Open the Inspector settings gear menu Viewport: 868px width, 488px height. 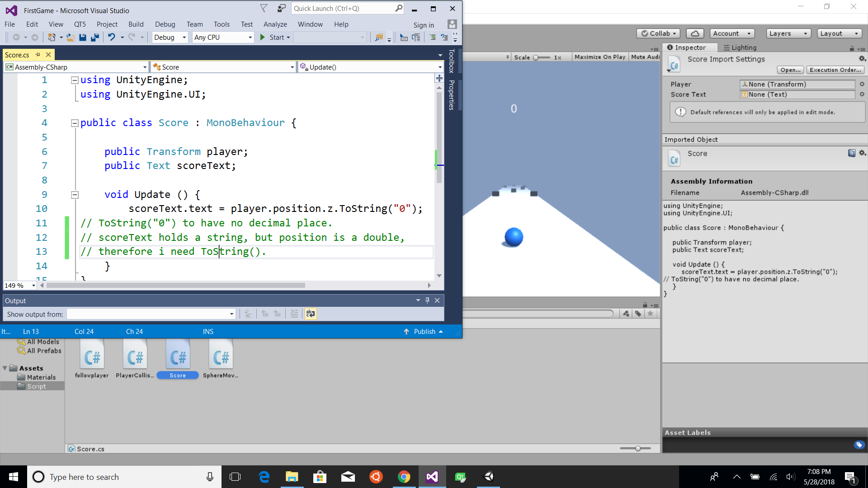click(862, 58)
